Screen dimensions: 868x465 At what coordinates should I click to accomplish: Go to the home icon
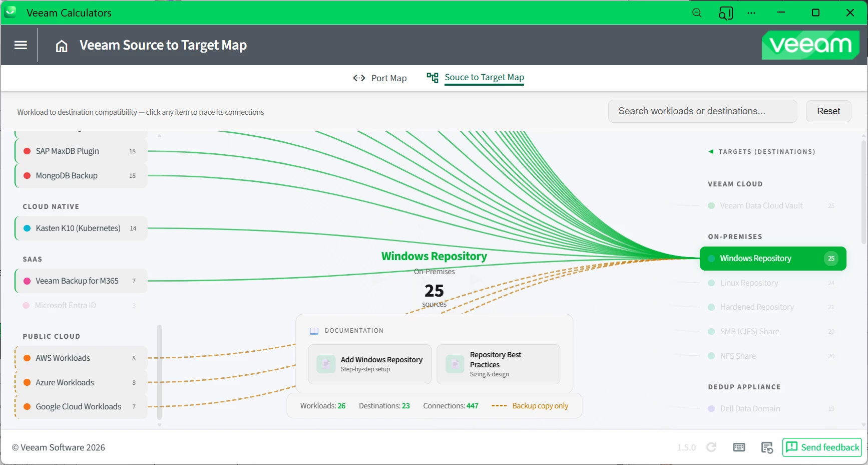click(62, 46)
